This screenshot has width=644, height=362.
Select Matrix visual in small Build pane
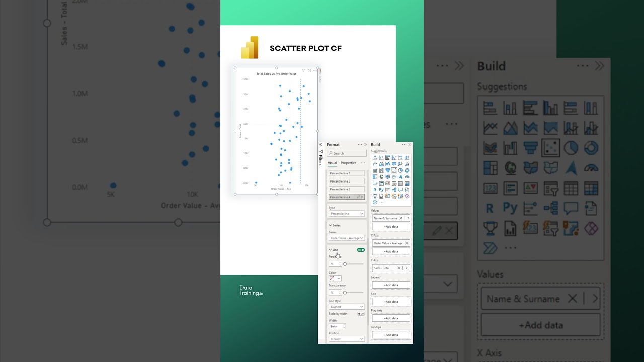(407, 184)
